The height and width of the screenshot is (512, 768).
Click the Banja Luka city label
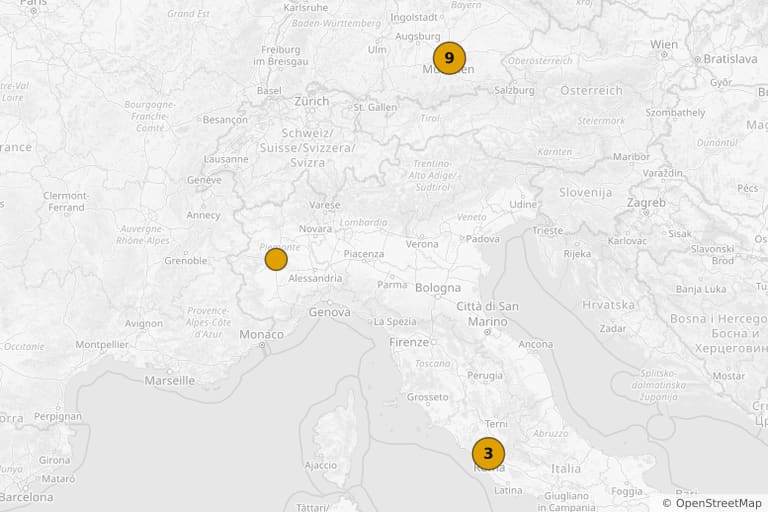[700, 290]
